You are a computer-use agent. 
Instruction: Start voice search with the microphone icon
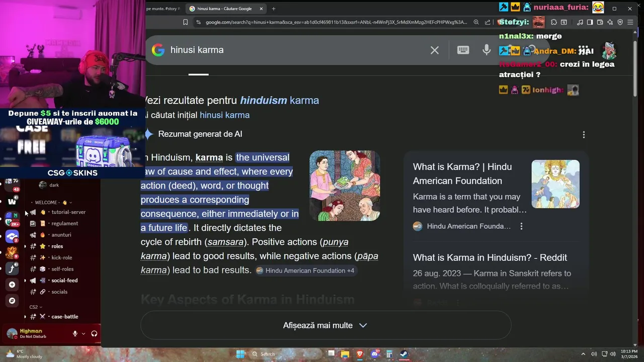[x=487, y=50]
